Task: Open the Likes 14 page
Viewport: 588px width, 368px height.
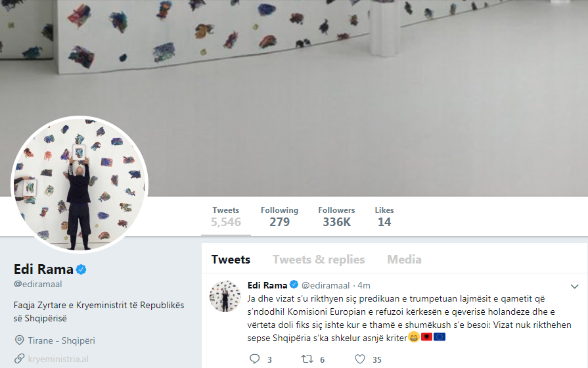Action: click(384, 217)
